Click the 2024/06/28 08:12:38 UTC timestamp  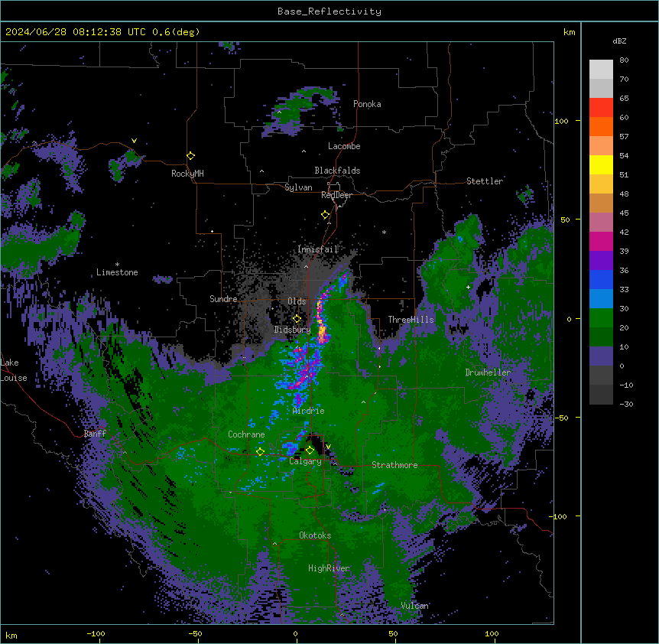(x=76, y=32)
